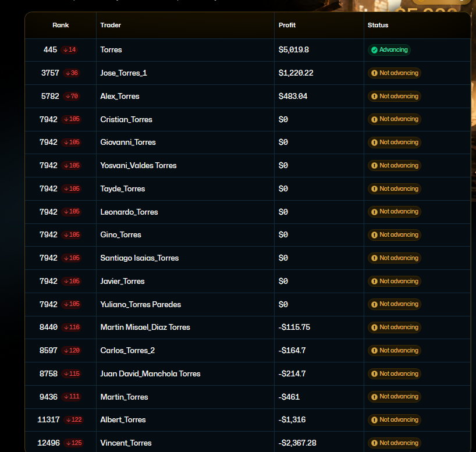Click Not advancing badge for Santiago Isaias_Torres

click(x=395, y=258)
